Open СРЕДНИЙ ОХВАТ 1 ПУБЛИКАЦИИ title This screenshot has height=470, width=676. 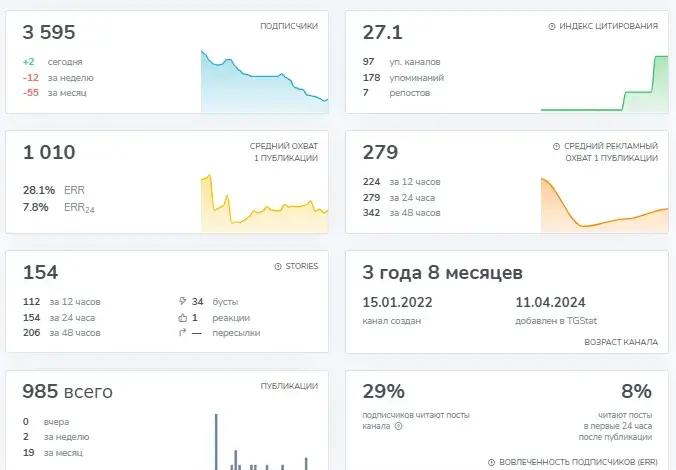tap(284, 152)
